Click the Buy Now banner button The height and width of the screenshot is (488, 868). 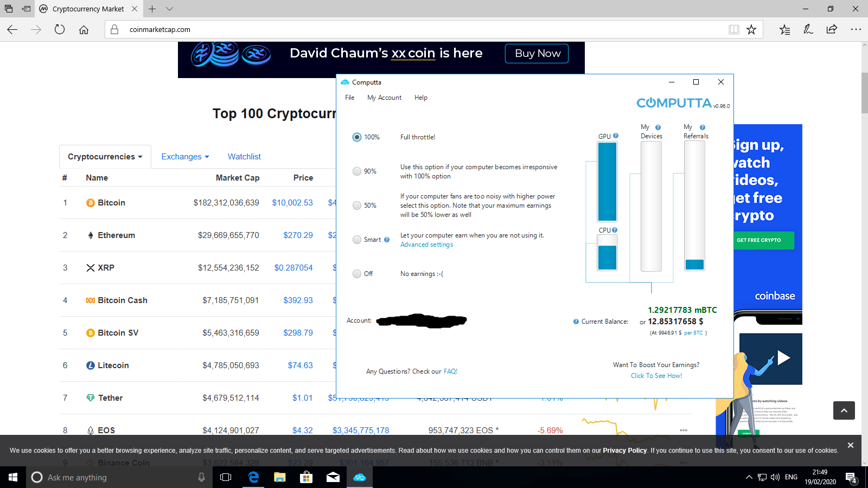pos(537,54)
